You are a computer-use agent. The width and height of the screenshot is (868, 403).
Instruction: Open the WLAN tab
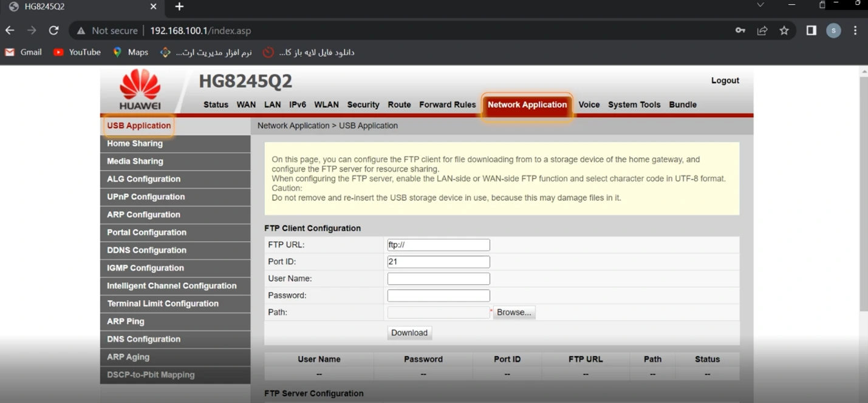pos(326,104)
